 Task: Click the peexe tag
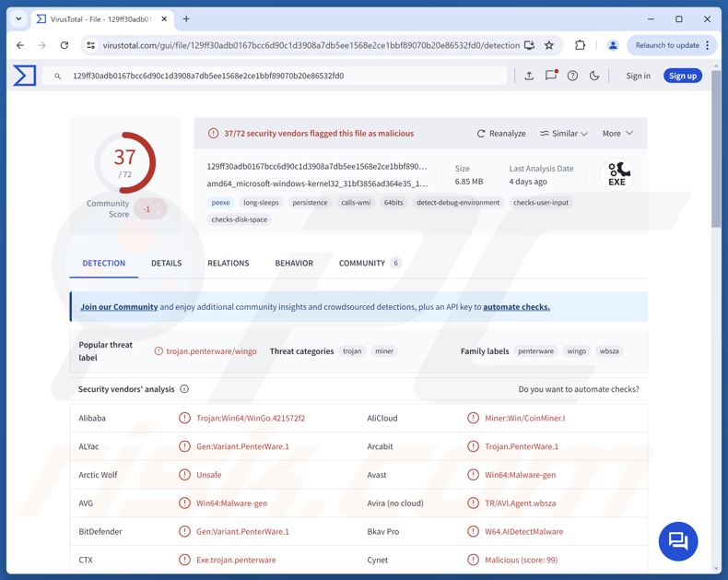220,203
